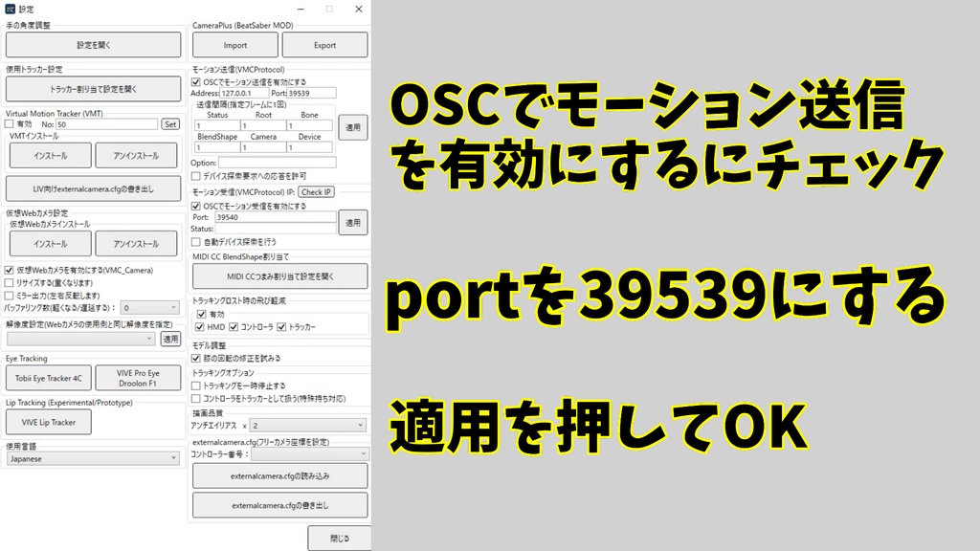Click the Set button for VMT
Screen dimensions: 980x551
(x=170, y=124)
